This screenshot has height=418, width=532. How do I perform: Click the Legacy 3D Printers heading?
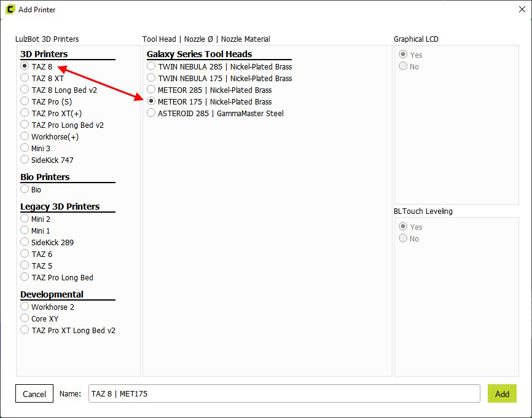coord(60,207)
